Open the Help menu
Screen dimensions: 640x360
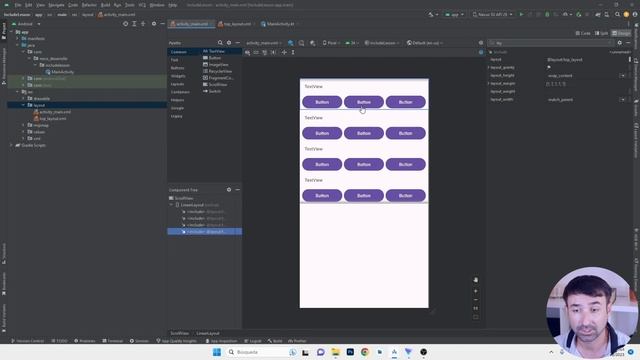coord(173,5)
